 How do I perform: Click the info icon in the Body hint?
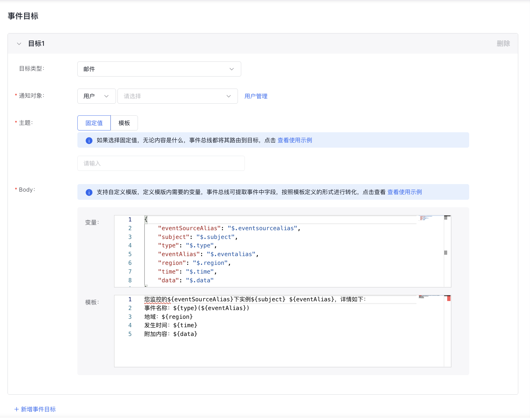point(89,192)
